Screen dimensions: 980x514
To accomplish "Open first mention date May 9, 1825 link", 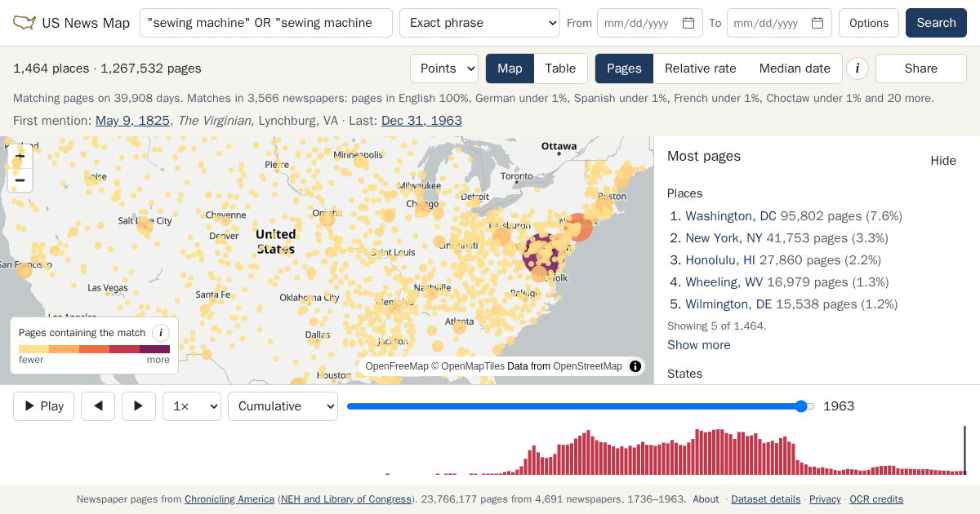I will tap(133, 121).
